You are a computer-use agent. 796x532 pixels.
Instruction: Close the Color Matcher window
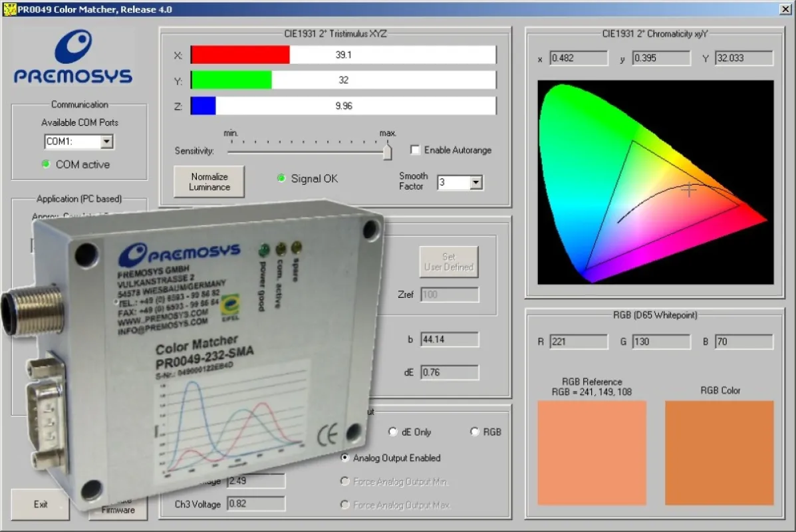click(x=785, y=9)
